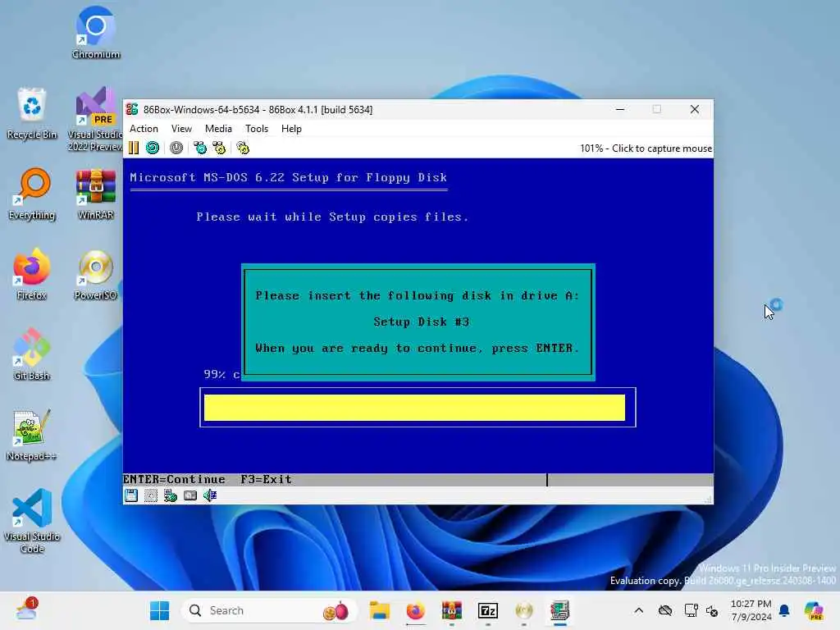
Task: Open File Explorer from the taskbar
Action: [x=380, y=610]
